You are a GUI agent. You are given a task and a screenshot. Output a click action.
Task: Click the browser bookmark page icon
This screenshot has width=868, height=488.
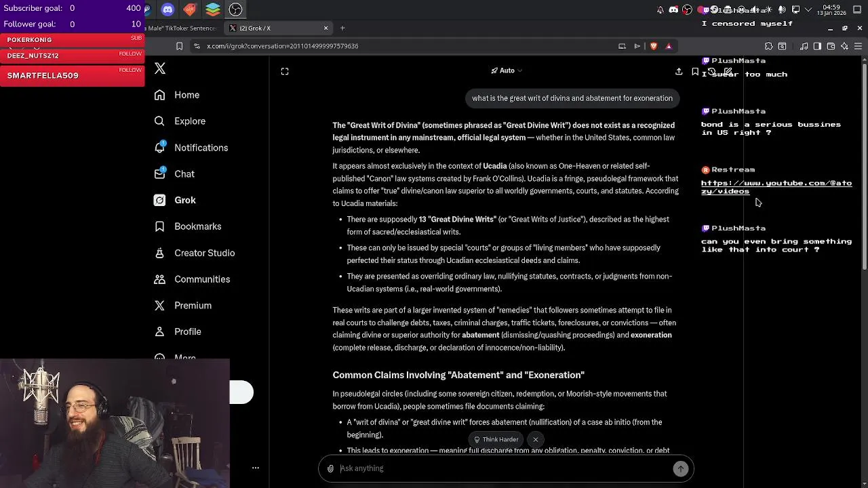[x=179, y=46]
